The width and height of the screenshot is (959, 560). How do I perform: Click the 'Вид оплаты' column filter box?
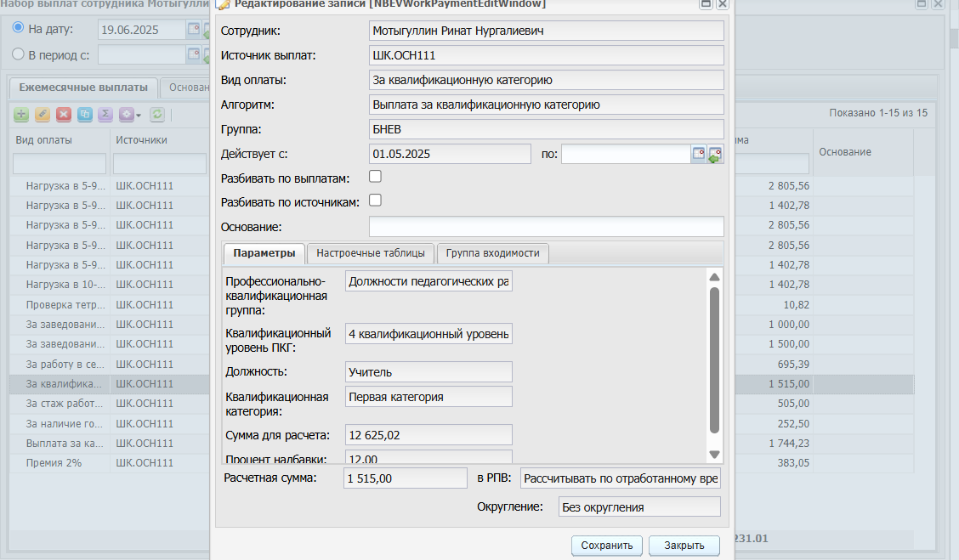click(60, 163)
